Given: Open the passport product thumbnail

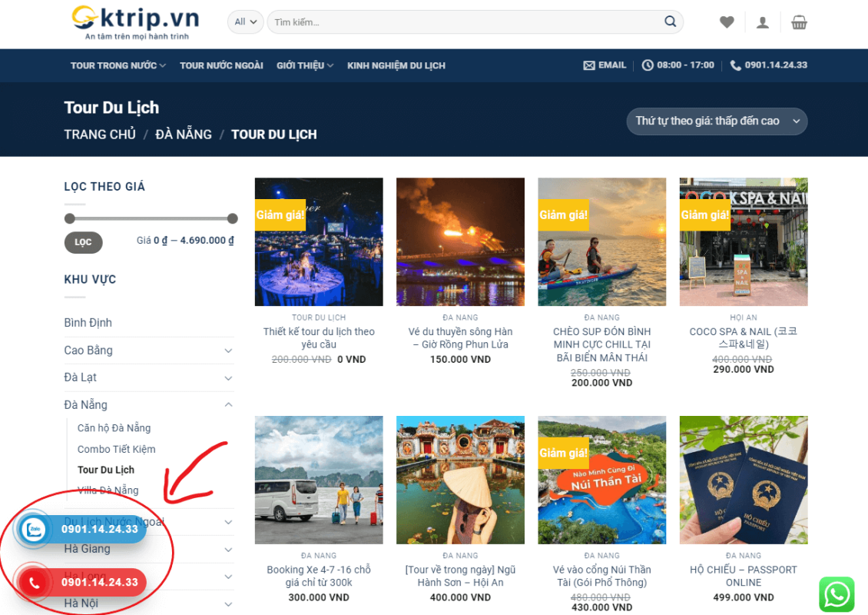Looking at the screenshot, I should click(x=744, y=480).
